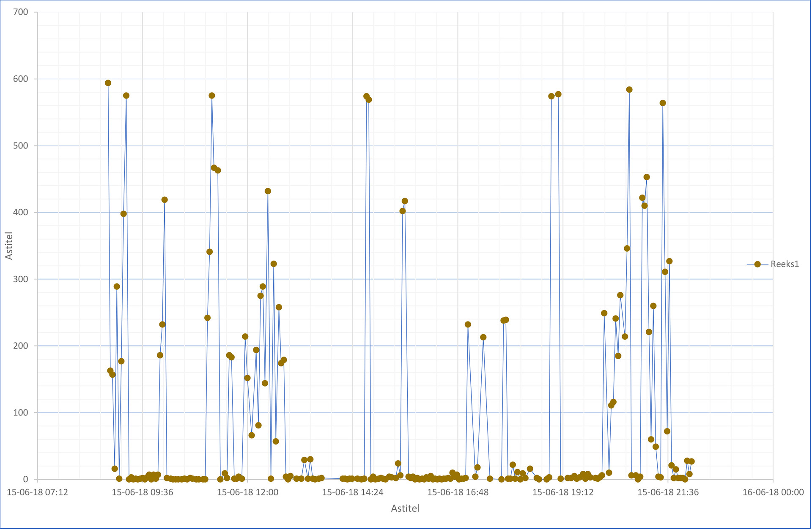812x530 pixels.
Task: Click the 200 label on vertical axis
Action: click(x=20, y=346)
